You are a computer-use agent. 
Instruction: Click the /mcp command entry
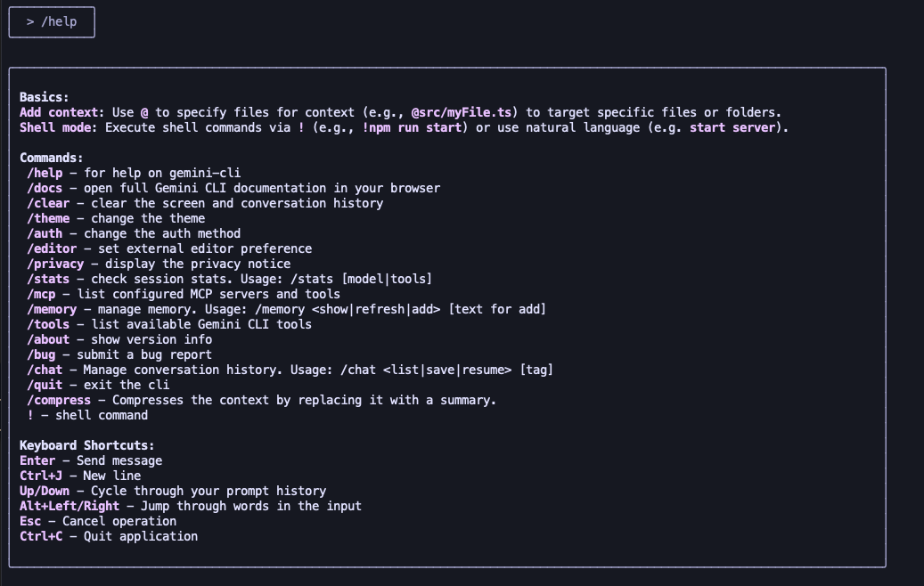tap(41, 294)
